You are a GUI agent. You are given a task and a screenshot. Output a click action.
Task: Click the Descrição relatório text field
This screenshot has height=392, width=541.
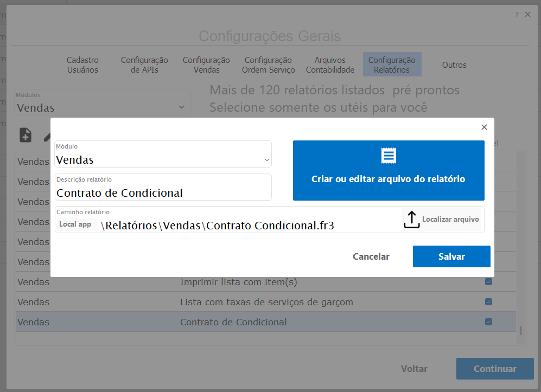pos(163,192)
